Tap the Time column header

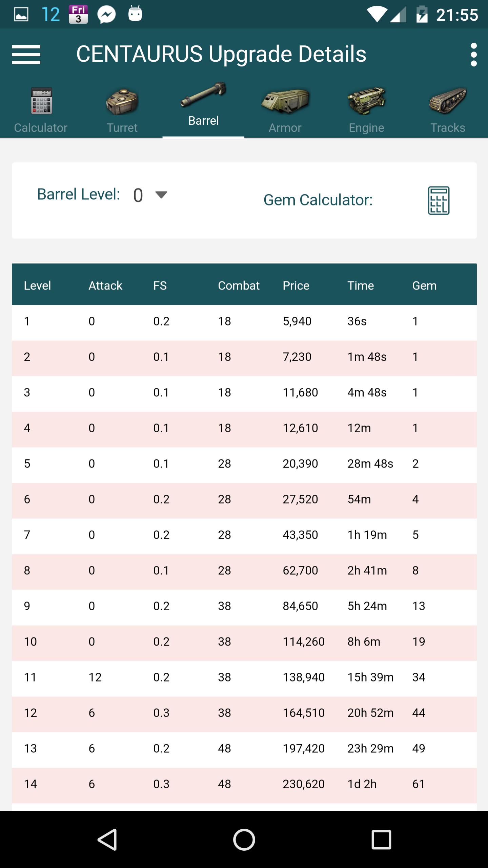click(x=361, y=285)
